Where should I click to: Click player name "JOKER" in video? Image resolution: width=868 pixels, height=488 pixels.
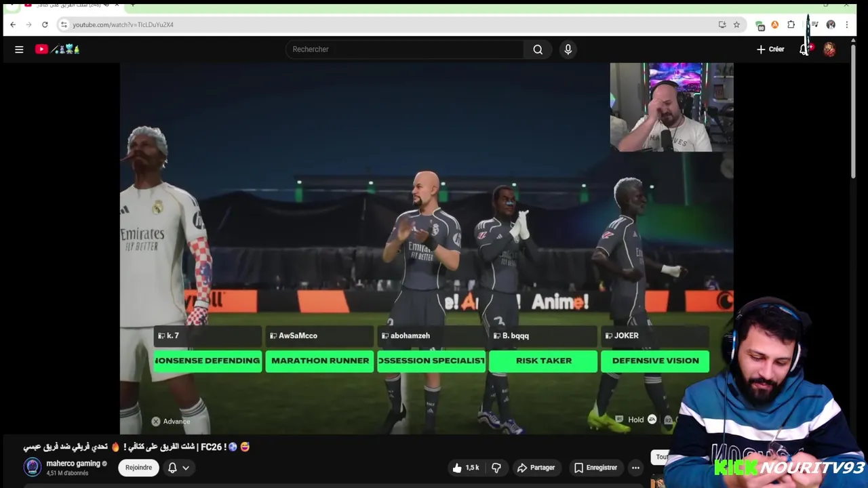[626, 335]
